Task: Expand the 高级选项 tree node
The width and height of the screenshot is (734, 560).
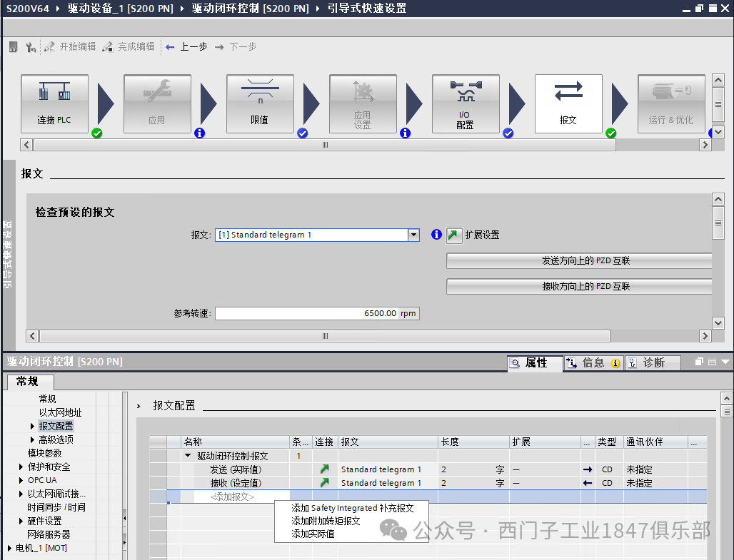Action: [32, 439]
